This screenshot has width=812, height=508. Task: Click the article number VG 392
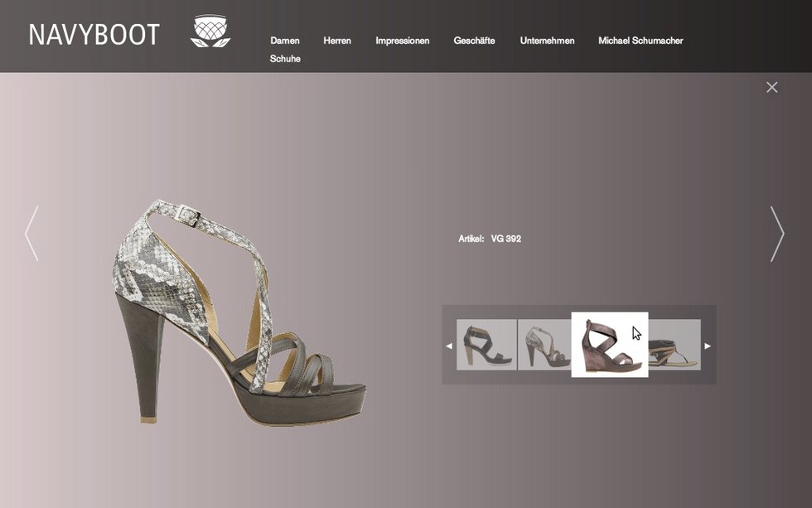tap(506, 239)
